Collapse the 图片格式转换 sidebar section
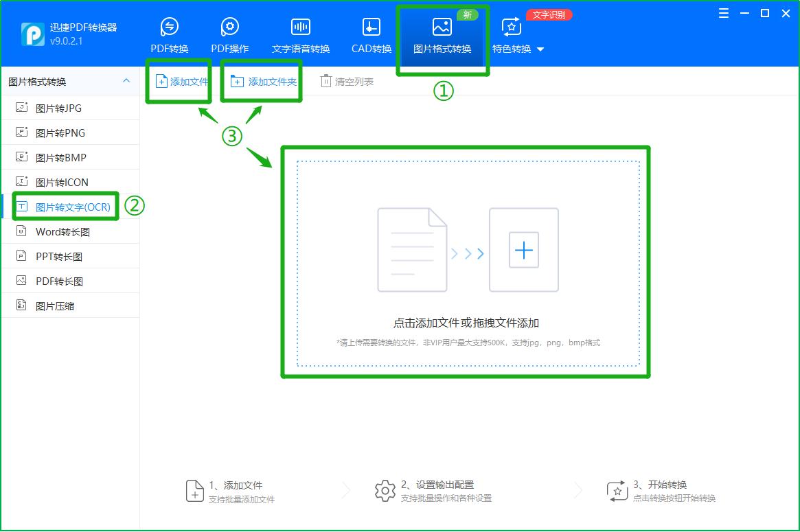The width and height of the screenshot is (800, 532). click(126, 80)
